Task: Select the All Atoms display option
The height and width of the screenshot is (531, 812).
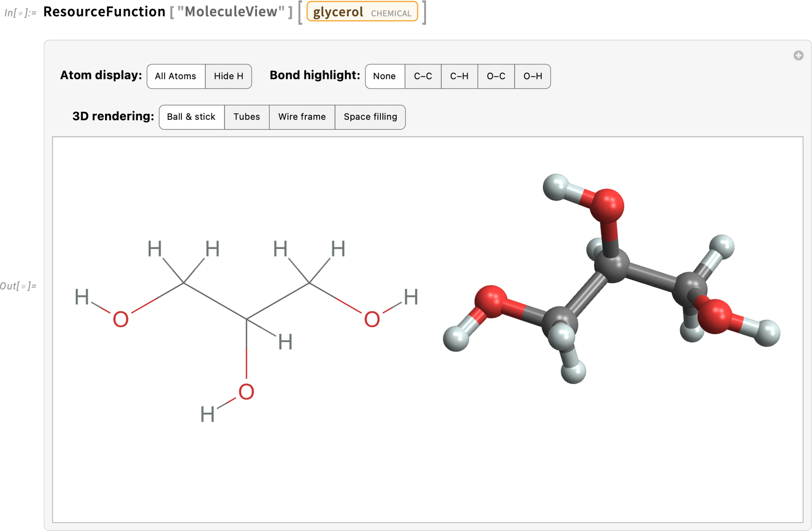Action: tap(175, 76)
